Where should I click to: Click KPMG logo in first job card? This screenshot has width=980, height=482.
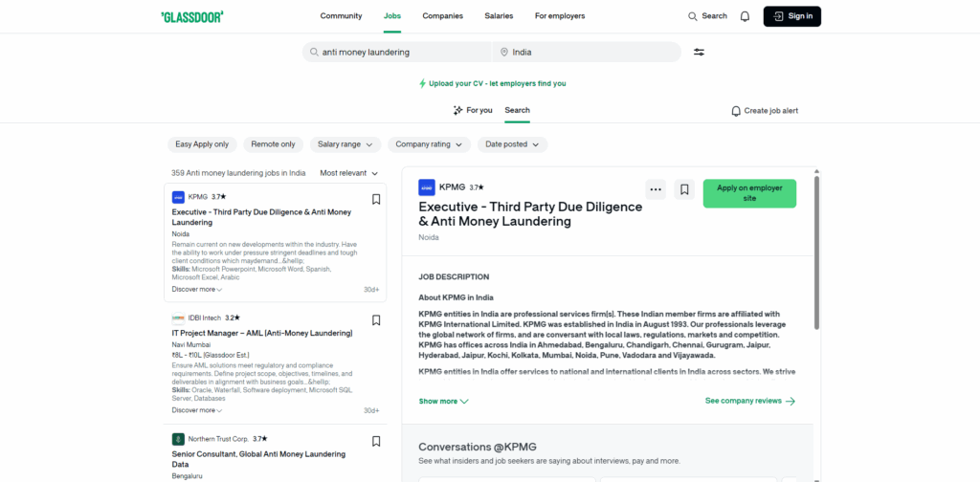pos(178,197)
